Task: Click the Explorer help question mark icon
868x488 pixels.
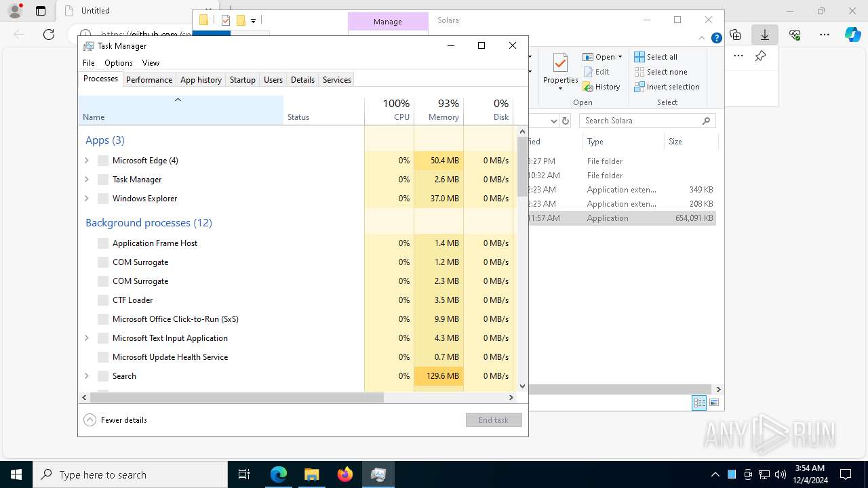Action: point(716,39)
